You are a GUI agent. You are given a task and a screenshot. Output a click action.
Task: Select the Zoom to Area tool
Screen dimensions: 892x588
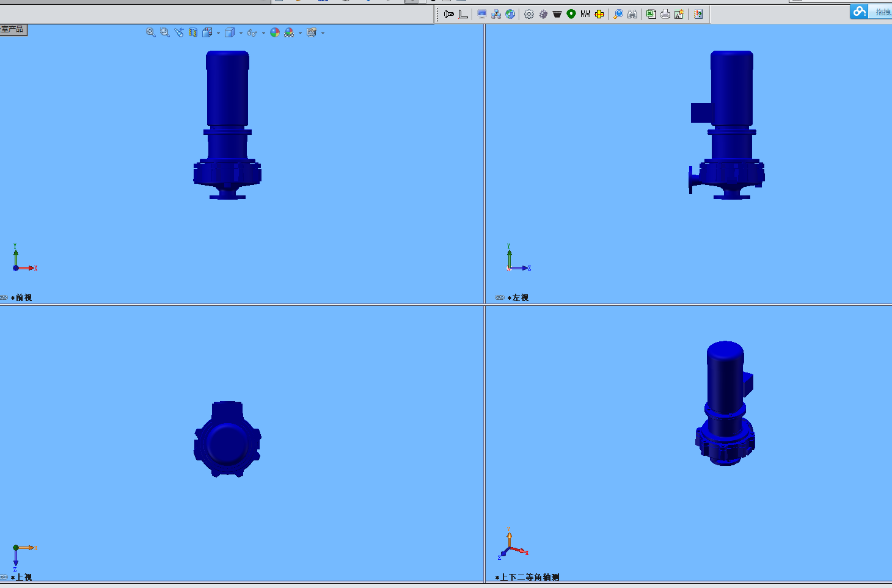coord(164,32)
